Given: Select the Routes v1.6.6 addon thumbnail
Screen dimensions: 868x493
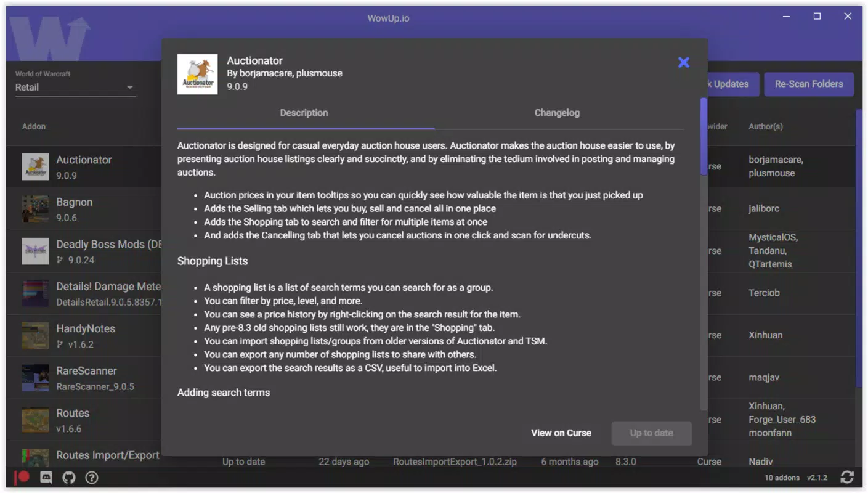Looking at the screenshot, I should click(35, 420).
